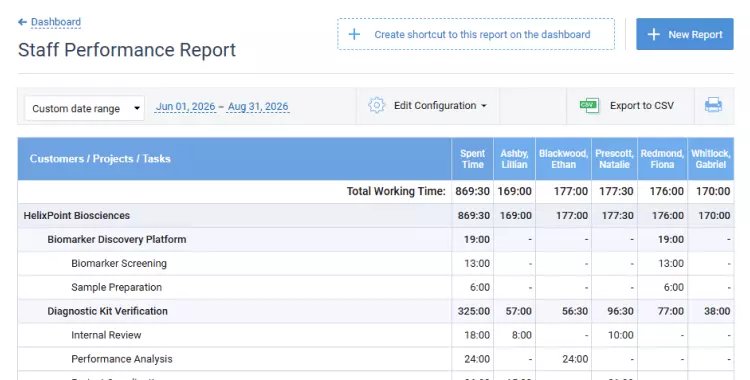Change start date Jun 01, 2026

tap(185, 106)
